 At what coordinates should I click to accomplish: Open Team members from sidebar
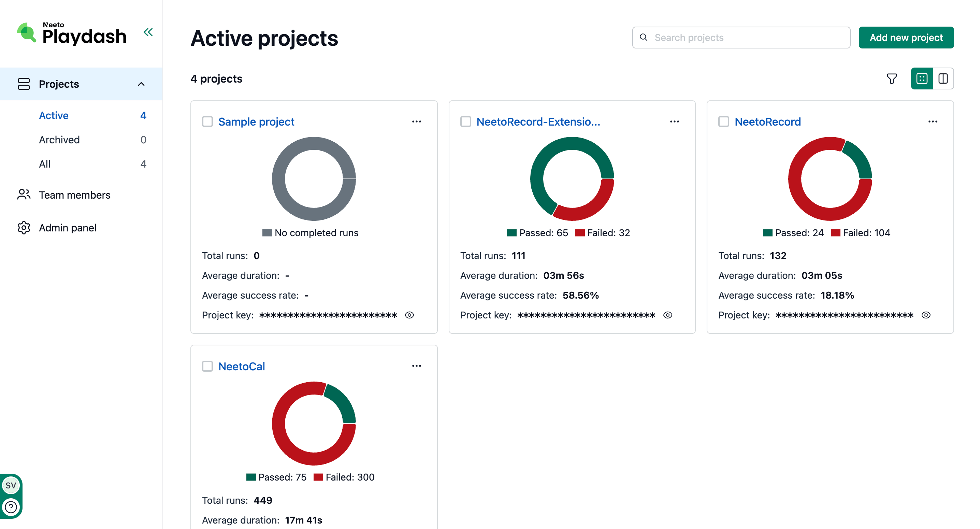click(x=75, y=195)
